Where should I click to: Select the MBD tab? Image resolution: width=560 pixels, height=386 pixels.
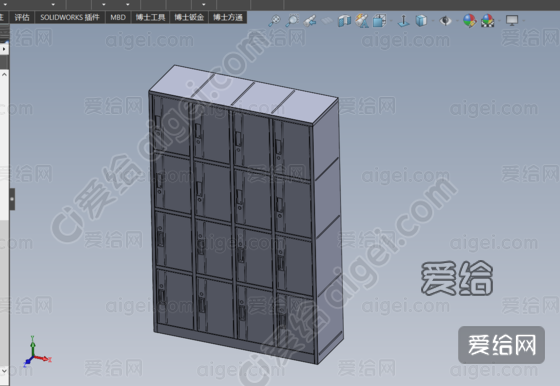pos(118,17)
